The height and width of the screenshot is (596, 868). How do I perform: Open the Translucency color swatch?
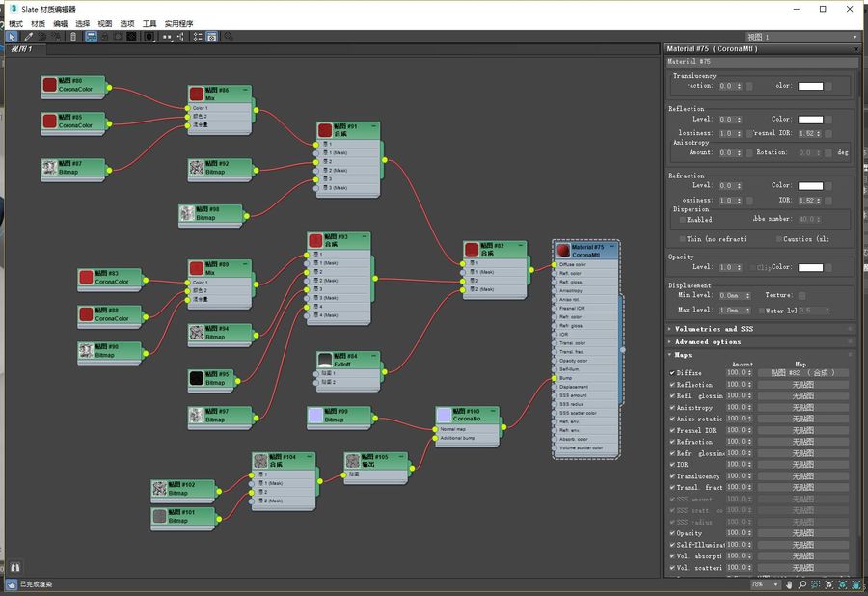[810, 87]
